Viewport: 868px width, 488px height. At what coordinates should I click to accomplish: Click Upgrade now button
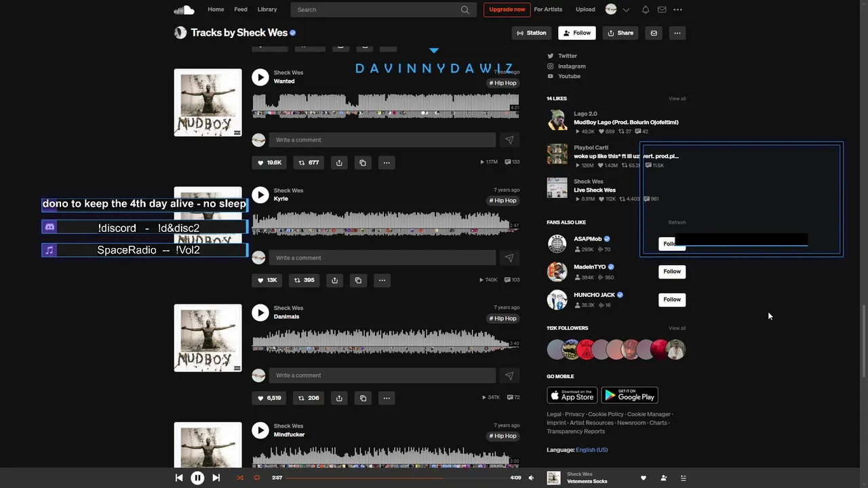click(507, 9)
